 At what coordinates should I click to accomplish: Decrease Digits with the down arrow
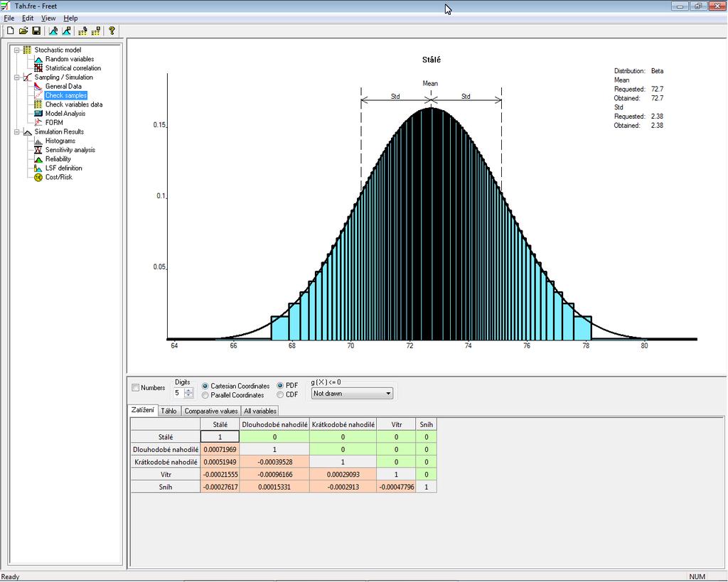click(188, 395)
